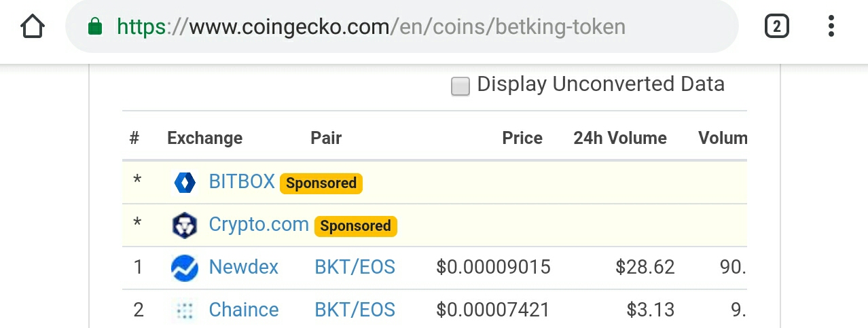Sort table by Exchange column header

(204, 138)
